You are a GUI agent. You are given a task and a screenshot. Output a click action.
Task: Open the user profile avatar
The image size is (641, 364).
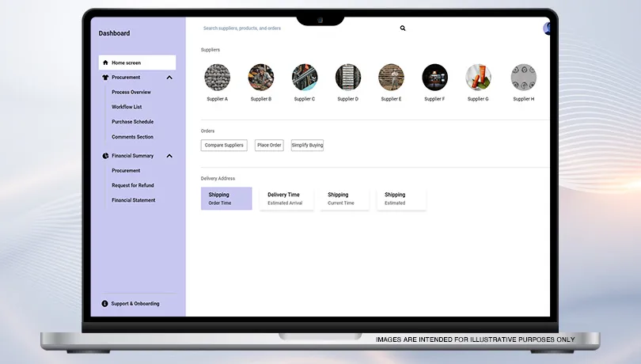click(547, 28)
